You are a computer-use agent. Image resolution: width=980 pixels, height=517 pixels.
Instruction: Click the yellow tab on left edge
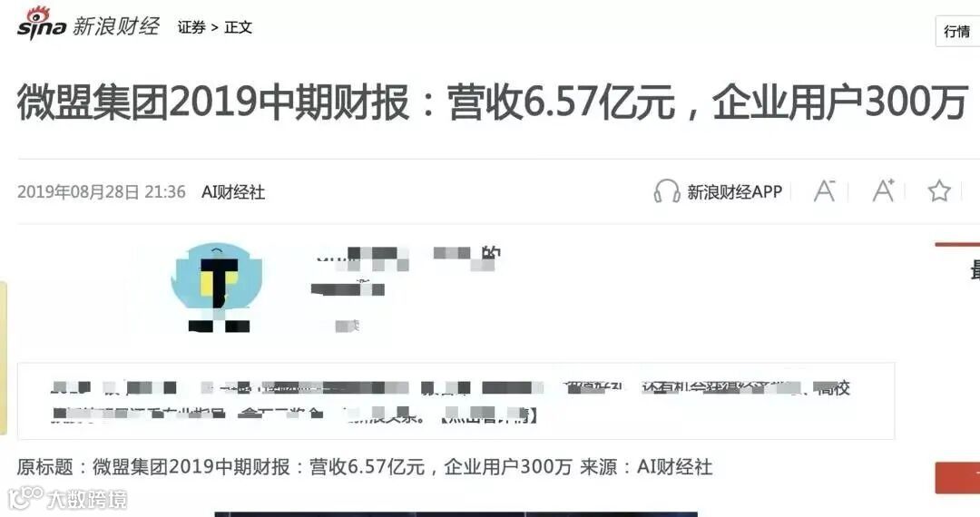(3, 357)
